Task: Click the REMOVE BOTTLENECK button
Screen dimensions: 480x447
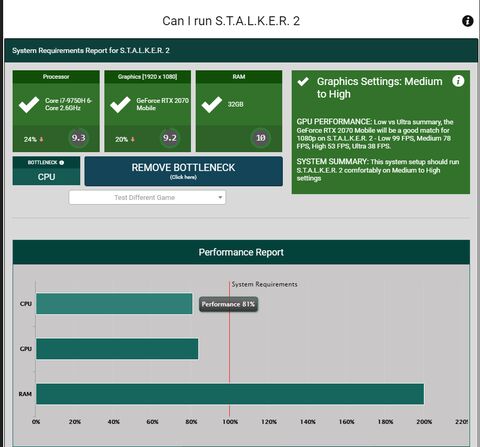Action: point(183,171)
